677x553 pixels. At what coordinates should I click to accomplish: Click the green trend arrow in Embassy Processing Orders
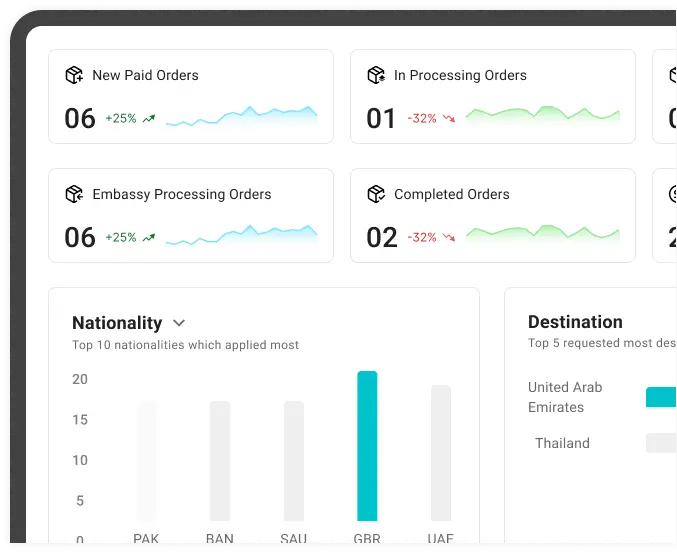click(149, 238)
